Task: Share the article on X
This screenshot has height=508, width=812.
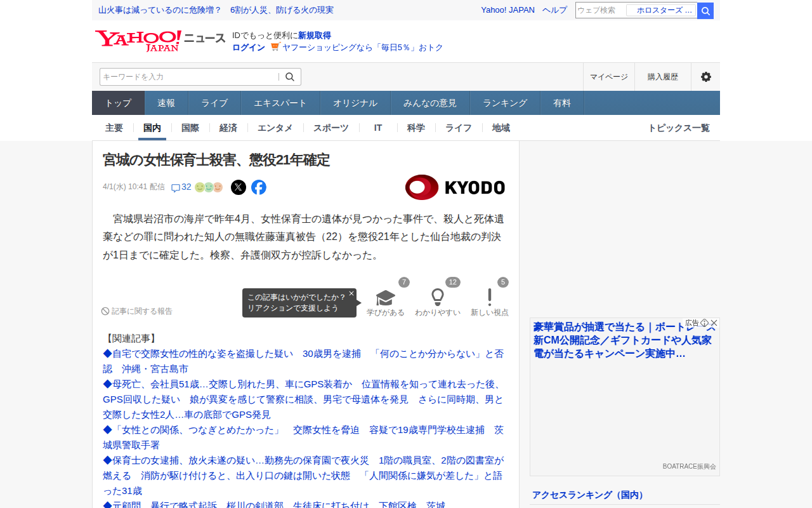Action: pyautogui.click(x=239, y=187)
